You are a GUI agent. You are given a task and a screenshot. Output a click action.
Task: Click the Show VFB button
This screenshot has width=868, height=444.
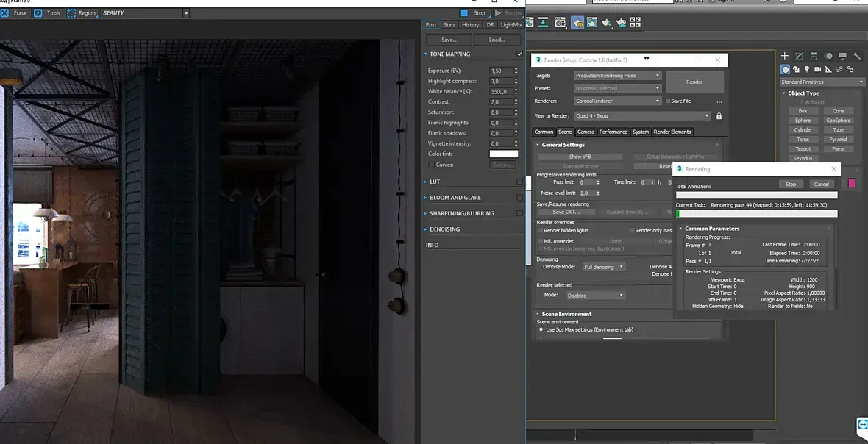580,157
